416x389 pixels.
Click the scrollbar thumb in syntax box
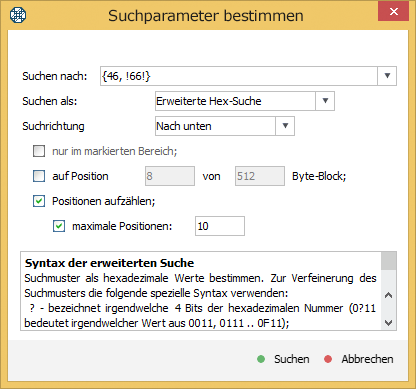(389, 261)
